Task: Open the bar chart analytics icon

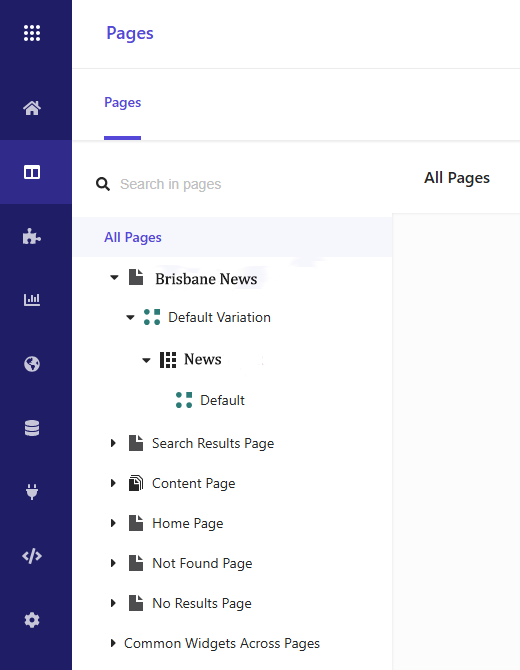Action: [x=32, y=300]
